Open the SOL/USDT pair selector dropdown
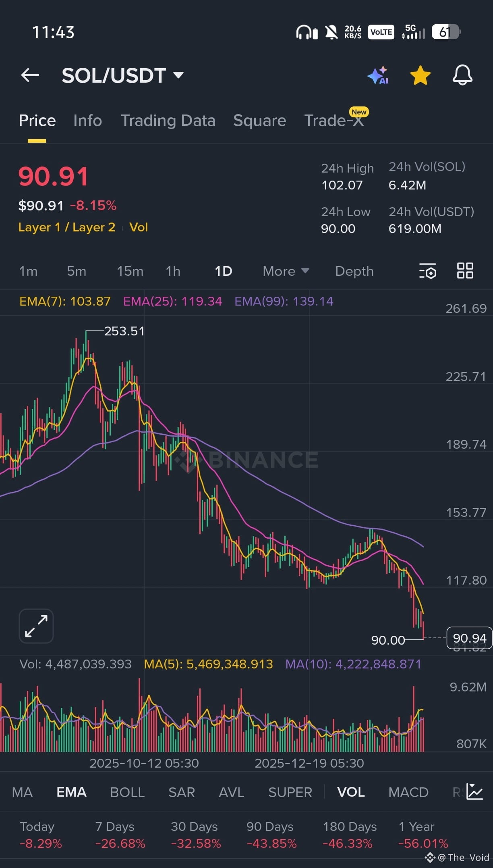 [122, 75]
